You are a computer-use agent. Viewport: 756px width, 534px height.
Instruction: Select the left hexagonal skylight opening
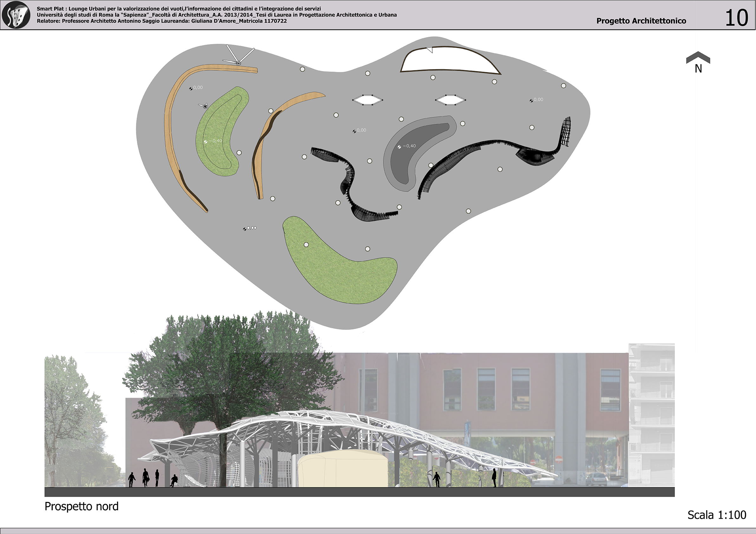point(368,100)
